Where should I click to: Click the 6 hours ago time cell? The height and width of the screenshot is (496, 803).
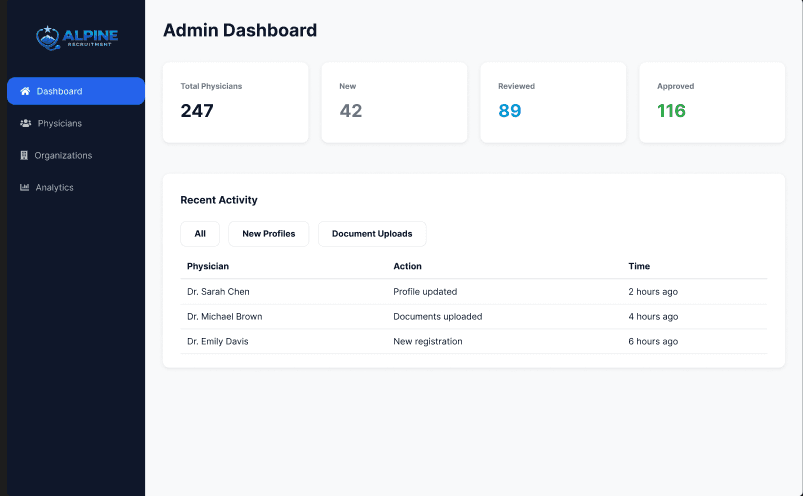click(x=653, y=341)
